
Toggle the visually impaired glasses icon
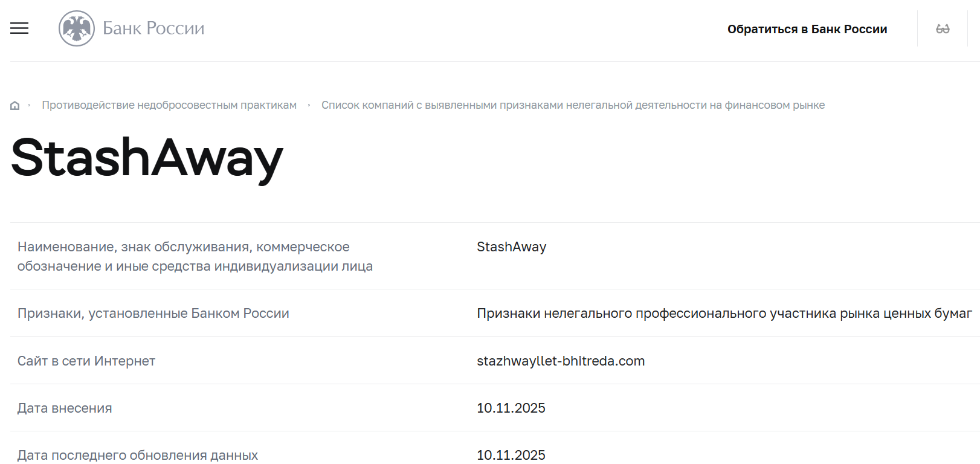point(943,29)
